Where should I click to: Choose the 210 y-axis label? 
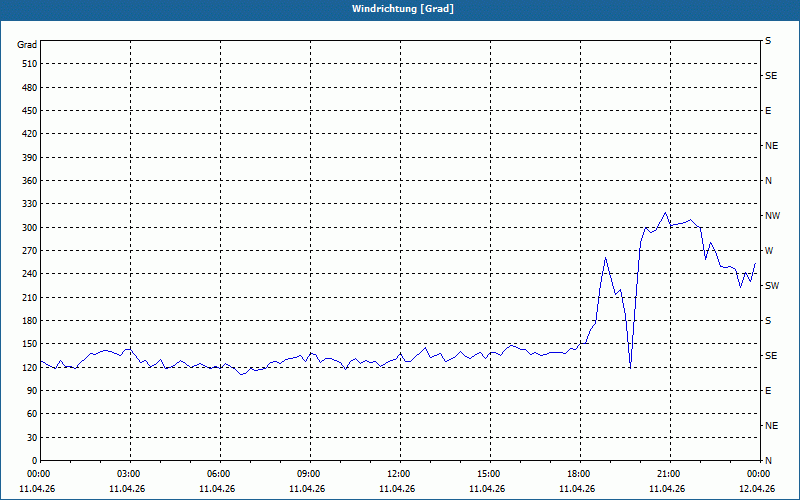[x=30, y=297]
